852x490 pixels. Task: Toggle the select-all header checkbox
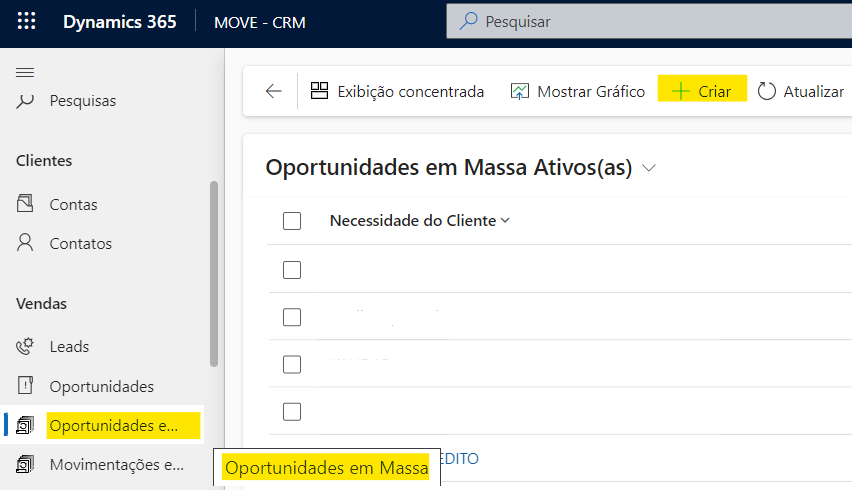292,221
